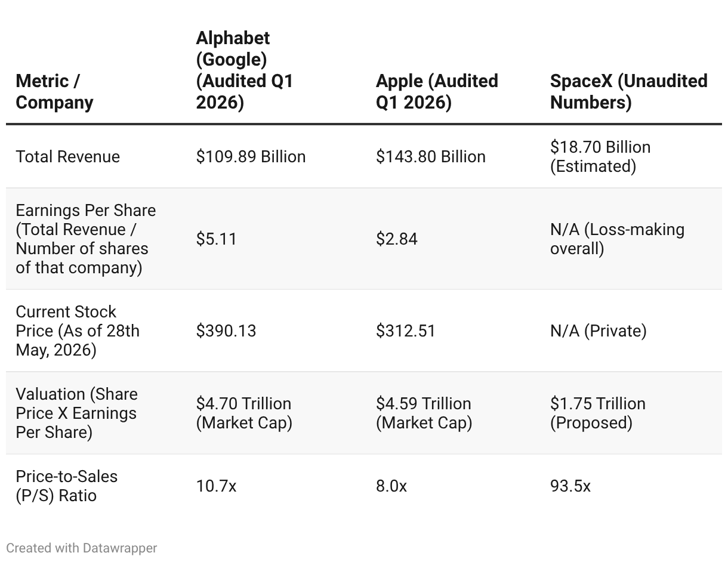Screen dimensions: 728x562
Task: Click the Created with Datawrapper link
Action: click(82, 548)
